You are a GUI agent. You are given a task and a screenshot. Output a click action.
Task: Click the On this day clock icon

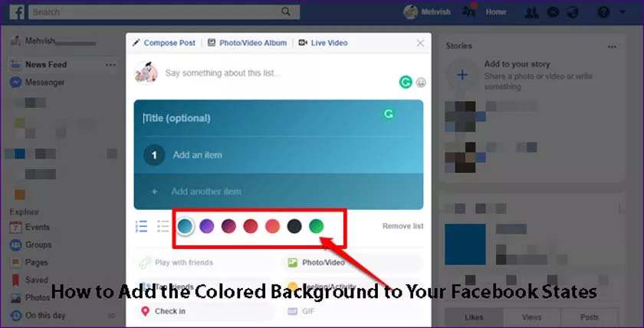click(x=15, y=315)
